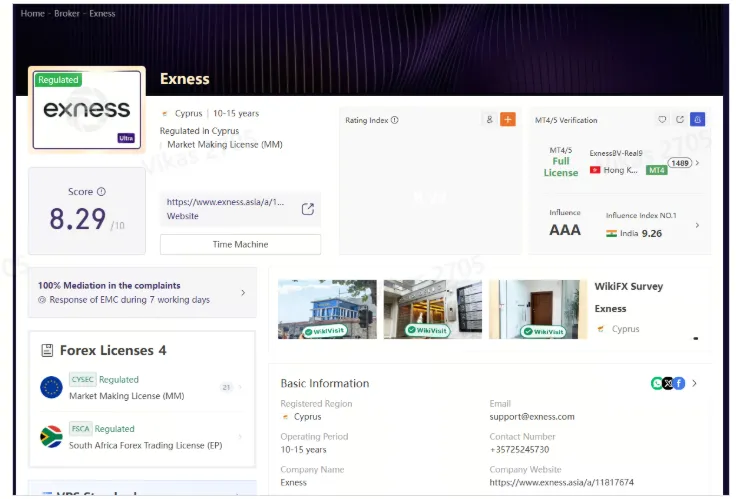Click the Forex Licenses document icon
Screen dimensions: 736x499
(x=47, y=350)
